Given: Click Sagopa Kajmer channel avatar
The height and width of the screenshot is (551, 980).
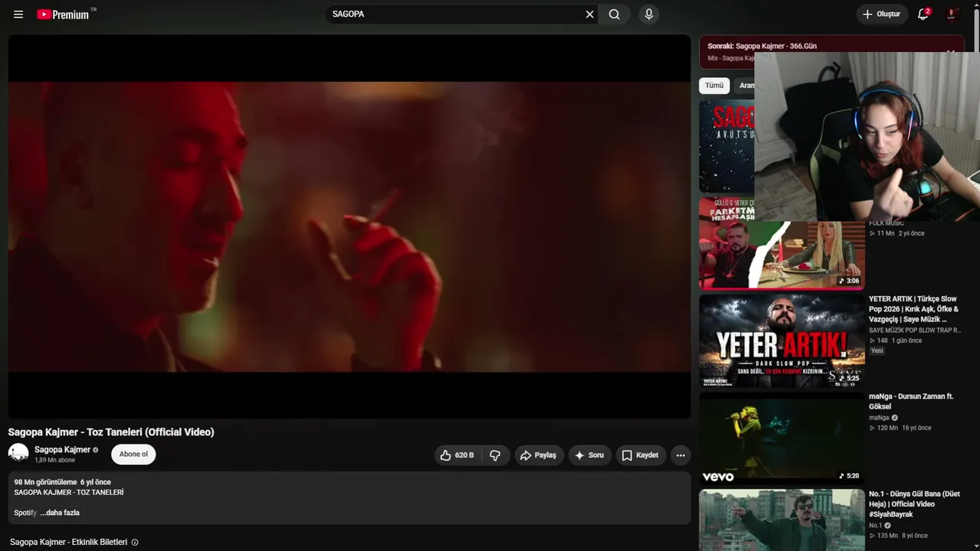Looking at the screenshot, I should pos(18,453).
